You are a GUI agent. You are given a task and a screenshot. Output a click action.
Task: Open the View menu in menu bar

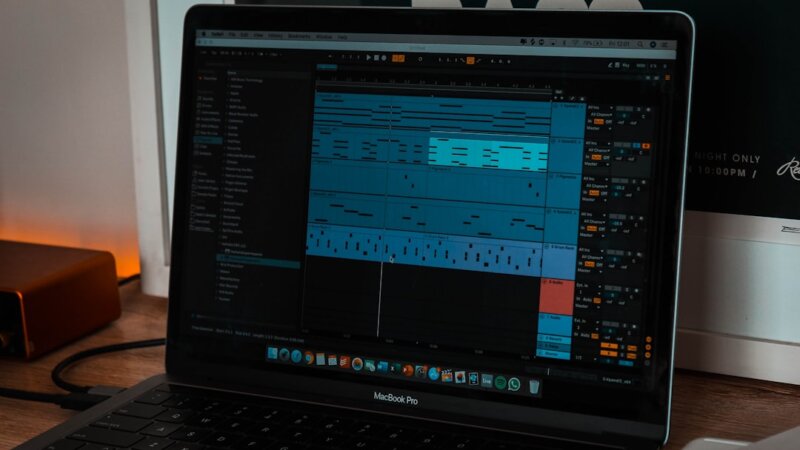click(258, 35)
